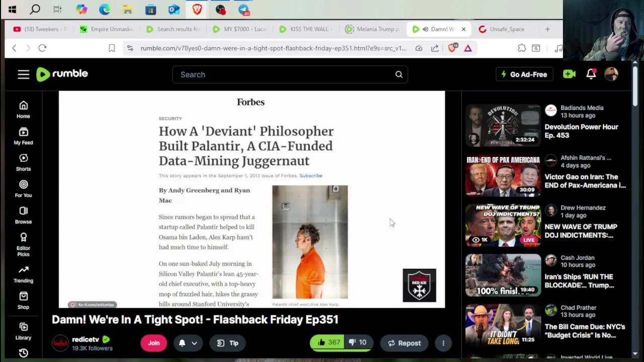Open redicetv channel link
Image resolution: width=644 pixels, height=362 pixels.
click(85, 339)
